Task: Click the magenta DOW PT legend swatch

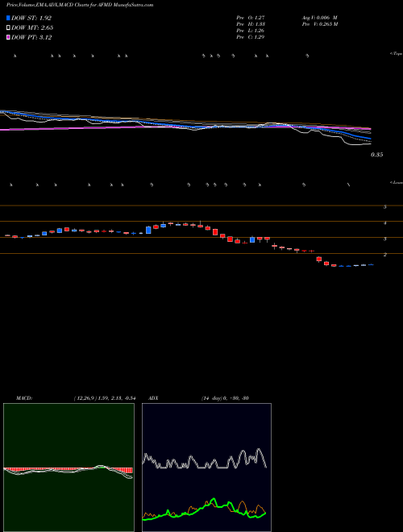Action: pos(8,37)
